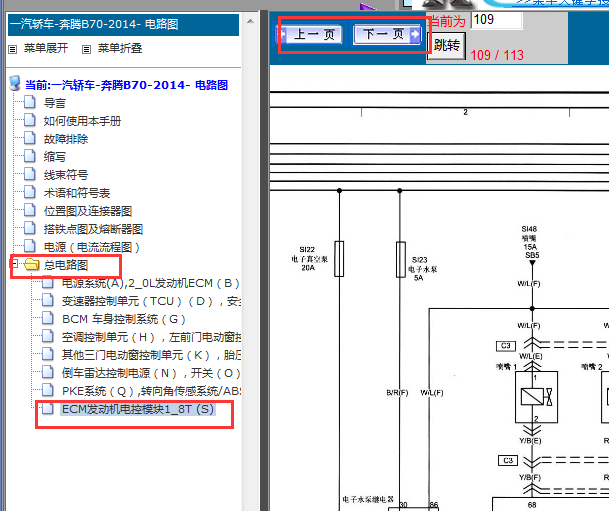This screenshot has width=609, height=511.
Task: Click the page icon next to BCM 车身控制系统
Action: [x=48, y=318]
